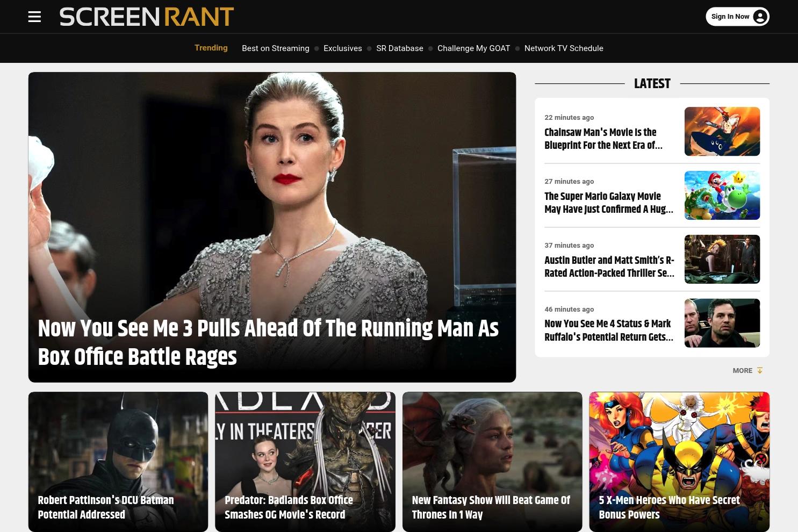
Task: Navigate to the SR Database
Action: pyautogui.click(x=399, y=48)
